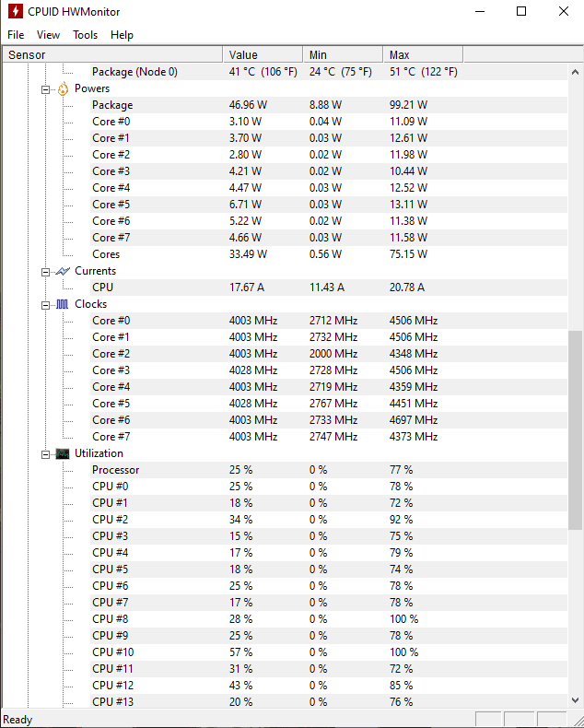Click the HWMonitor lightning bolt app icon

16,12
